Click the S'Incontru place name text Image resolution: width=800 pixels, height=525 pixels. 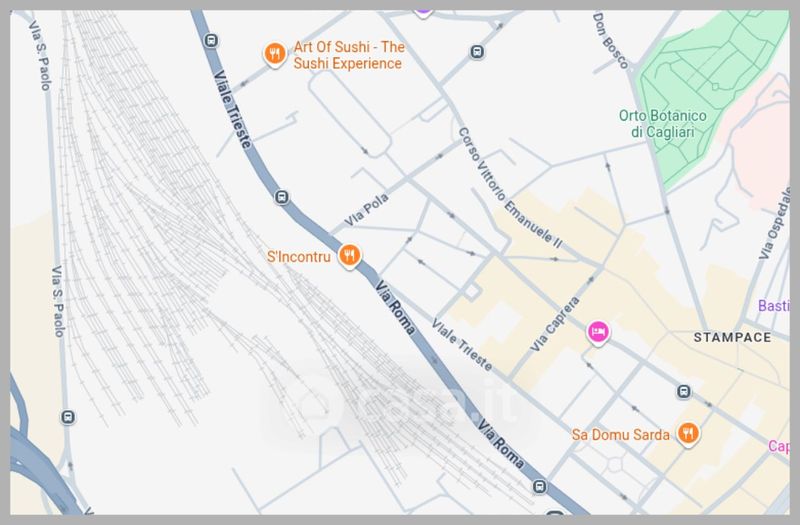click(x=299, y=256)
